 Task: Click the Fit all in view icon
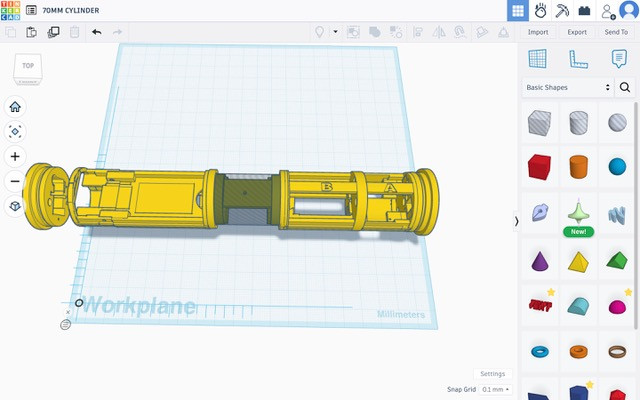[x=15, y=132]
